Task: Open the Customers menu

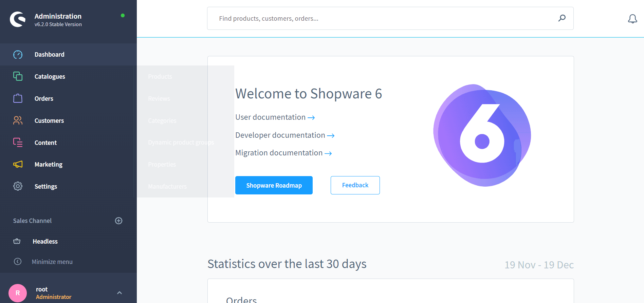Action: (68, 120)
